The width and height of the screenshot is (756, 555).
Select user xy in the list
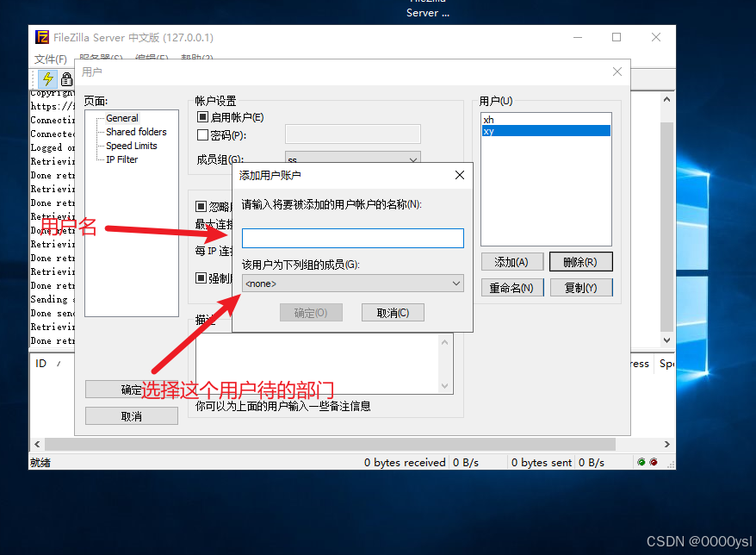pyautogui.click(x=546, y=131)
